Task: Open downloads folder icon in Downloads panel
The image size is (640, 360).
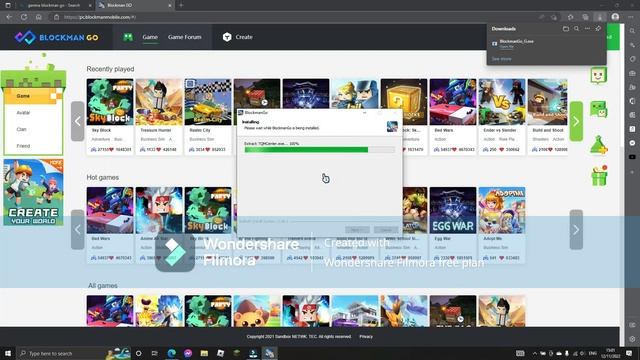Action: point(566,29)
